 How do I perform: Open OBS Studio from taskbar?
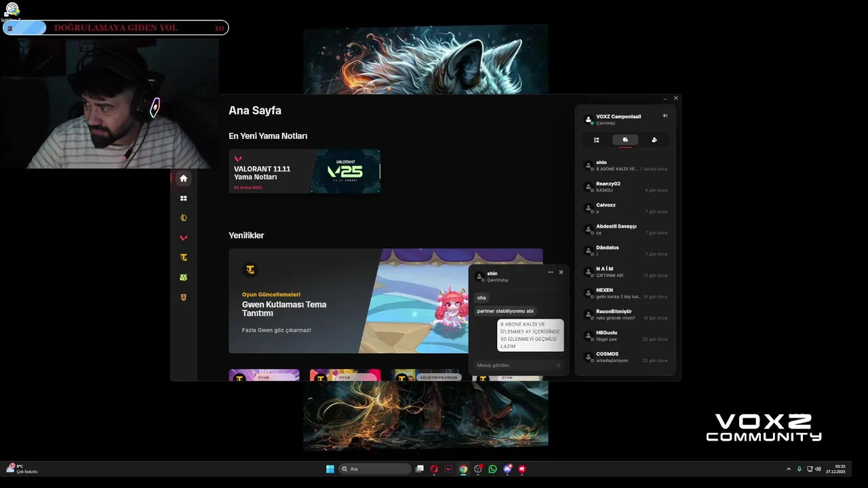[478, 469]
